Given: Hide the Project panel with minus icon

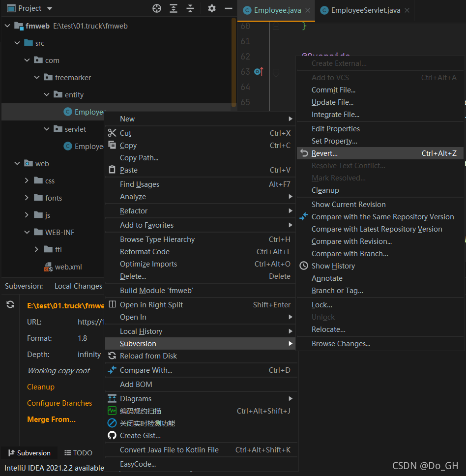Looking at the screenshot, I should click(x=229, y=8).
